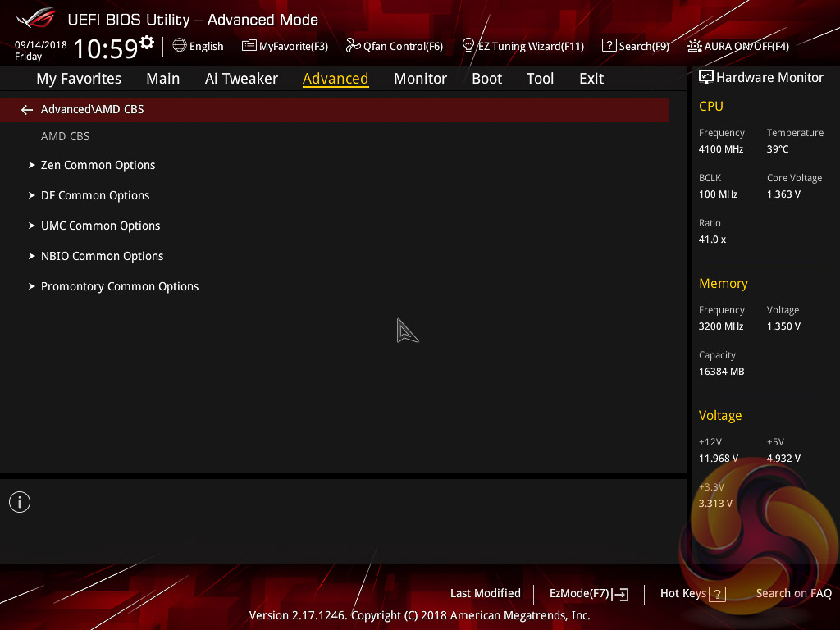Open MyFavorite(F3) list
The height and width of the screenshot is (630, 840).
(x=285, y=46)
